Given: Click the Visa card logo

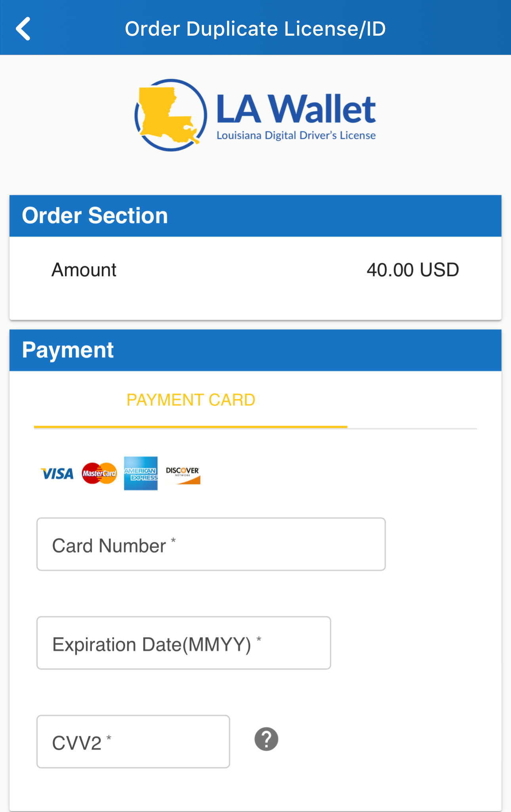Looking at the screenshot, I should pyautogui.click(x=57, y=473).
